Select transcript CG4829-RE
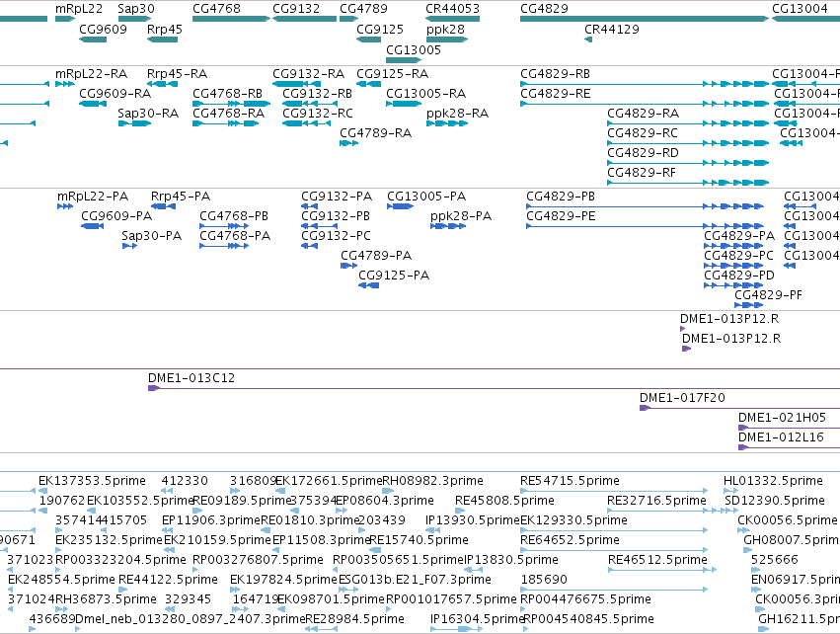840x634 pixels. pyautogui.click(x=645, y=104)
